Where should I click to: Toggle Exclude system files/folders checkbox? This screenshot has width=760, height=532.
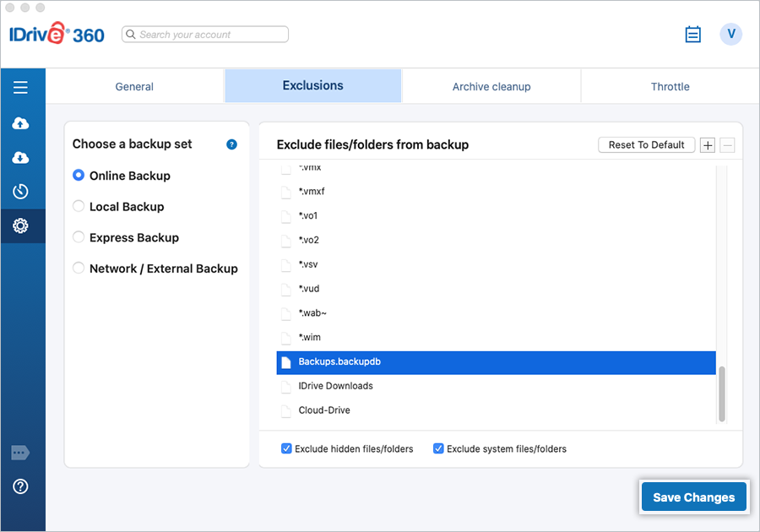pyautogui.click(x=438, y=449)
